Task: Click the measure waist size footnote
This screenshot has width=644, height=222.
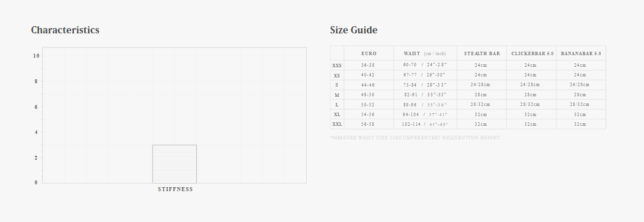Action: [x=415, y=138]
